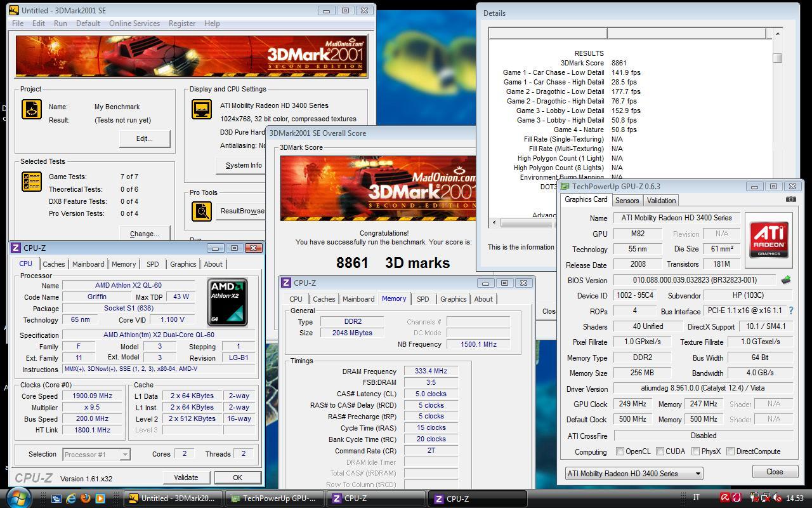This screenshot has height=508, width=812.
Task: Open the Caches tab in the CPU-Z processor window
Action: coord(53,264)
